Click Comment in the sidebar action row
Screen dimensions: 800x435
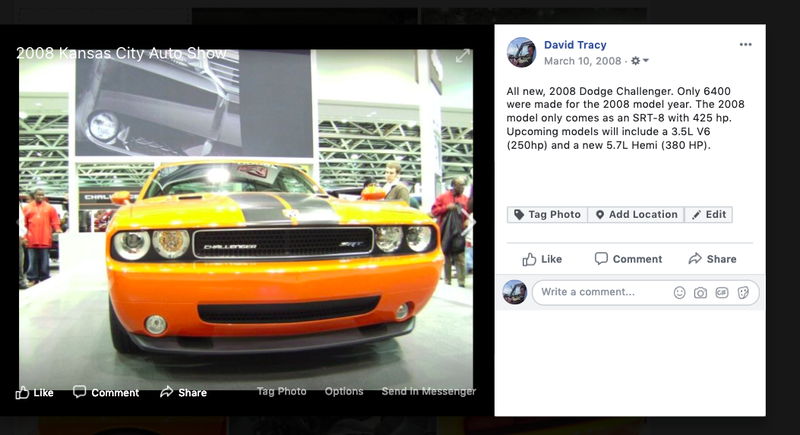628,259
